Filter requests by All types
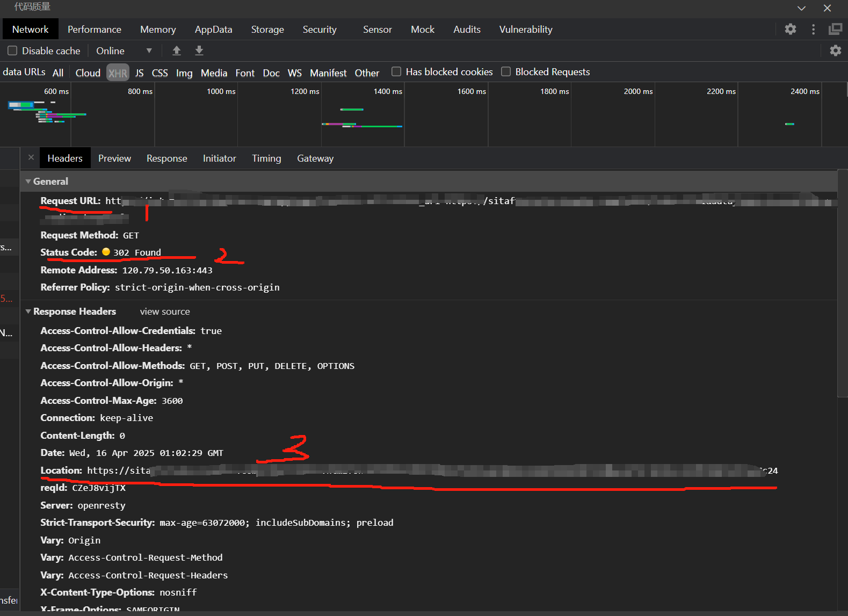Screen dimensions: 848x616 coord(58,73)
